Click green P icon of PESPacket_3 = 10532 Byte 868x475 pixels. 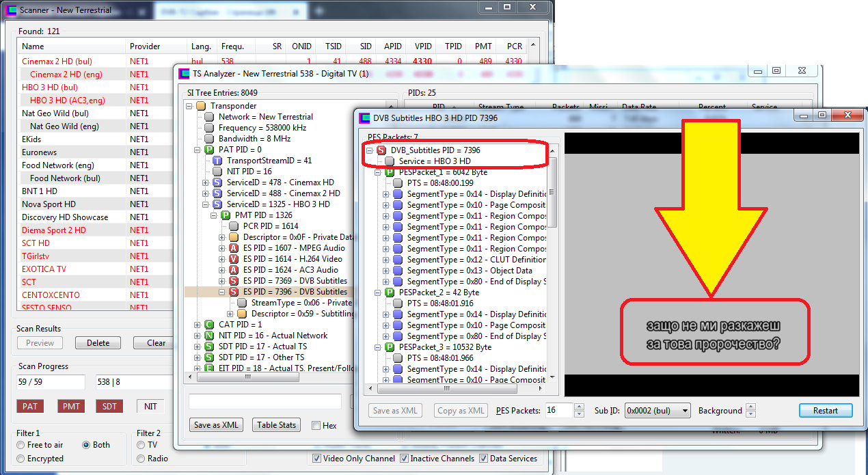[390, 347]
